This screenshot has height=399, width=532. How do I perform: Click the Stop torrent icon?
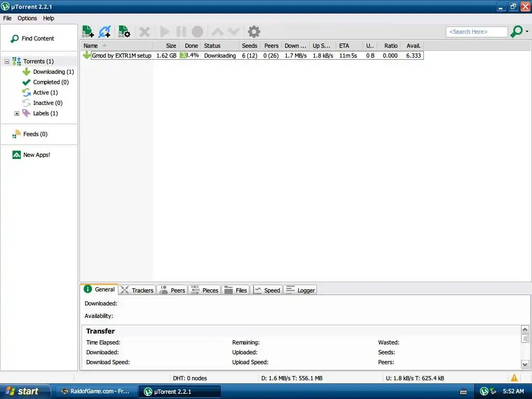tap(197, 32)
